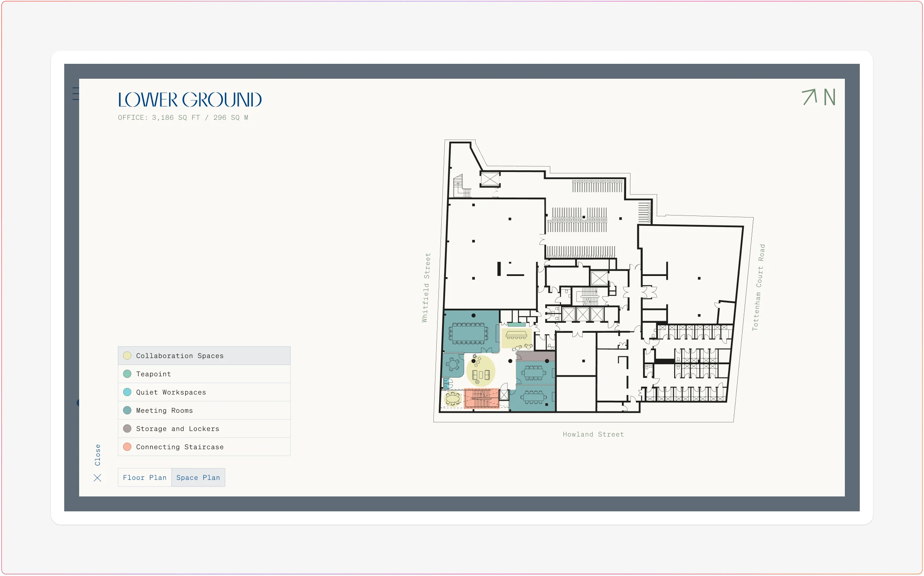Select the Teapoint legend icon
Screen dimensions: 924x576
pos(127,374)
